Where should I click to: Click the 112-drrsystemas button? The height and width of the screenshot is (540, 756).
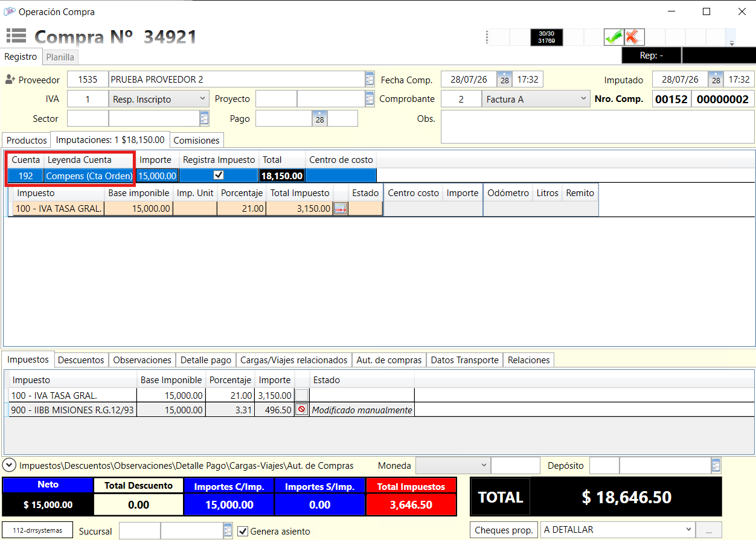coord(37,530)
